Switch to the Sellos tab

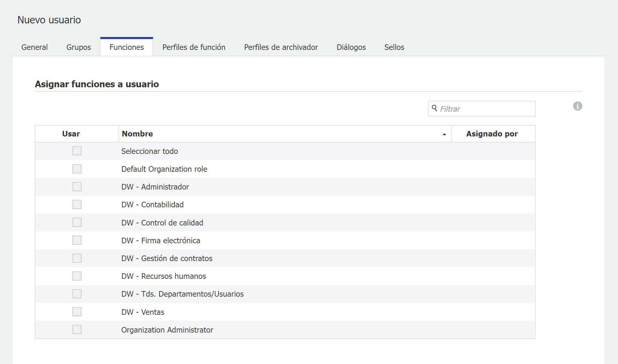(394, 47)
